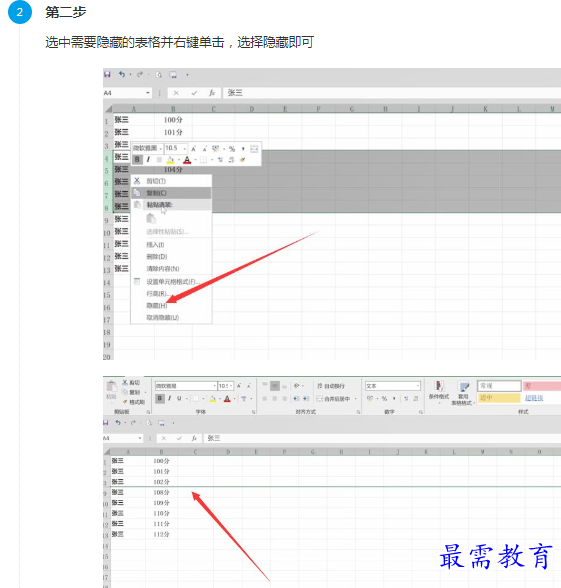Image resolution: width=561 pixels, height=588 pixels.
Task: Select 适中 yellow cell style in lower ribbon
Action: 499,398
